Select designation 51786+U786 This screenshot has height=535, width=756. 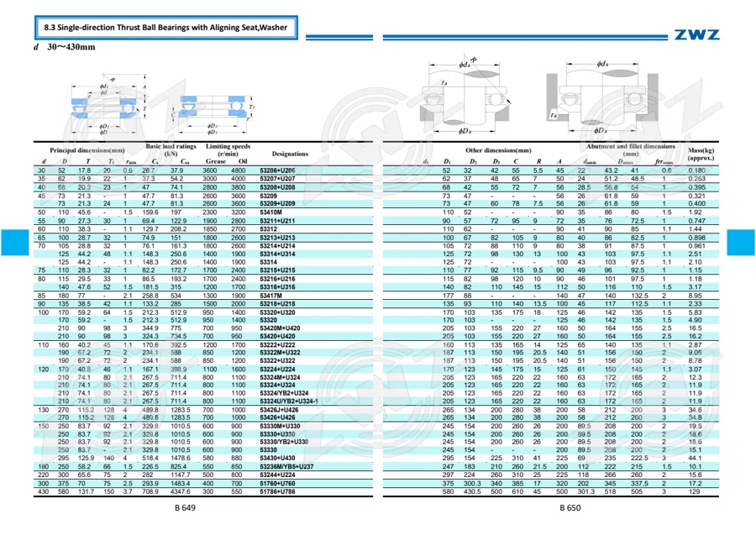pyautogui.click(x=277, y=492)
